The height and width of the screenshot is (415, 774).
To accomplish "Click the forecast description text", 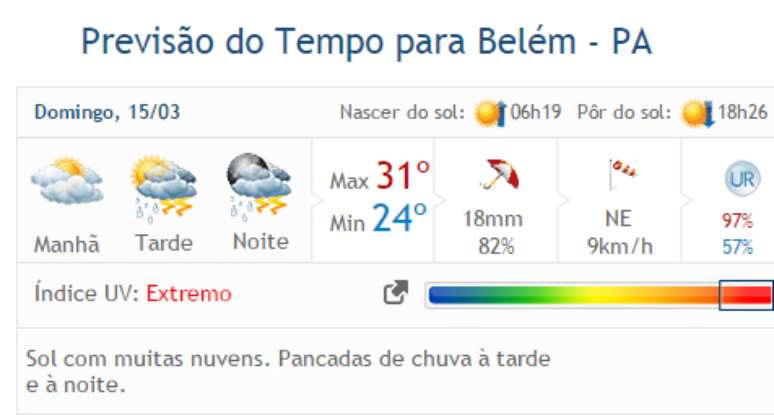I will tap(288, 370).
